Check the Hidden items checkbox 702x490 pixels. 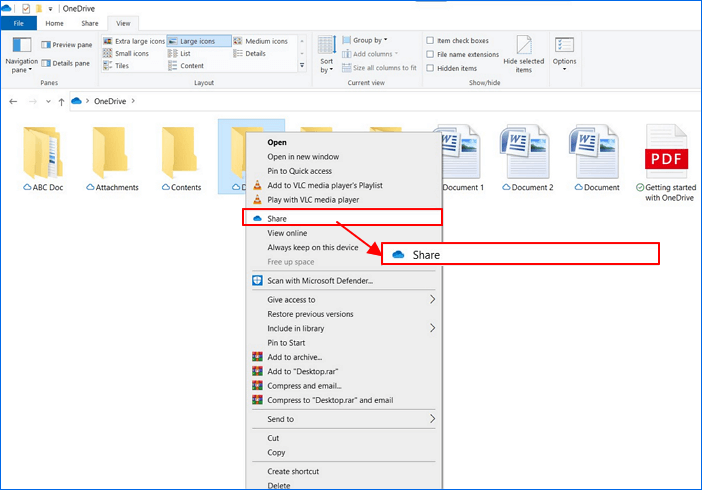point(430,68)
